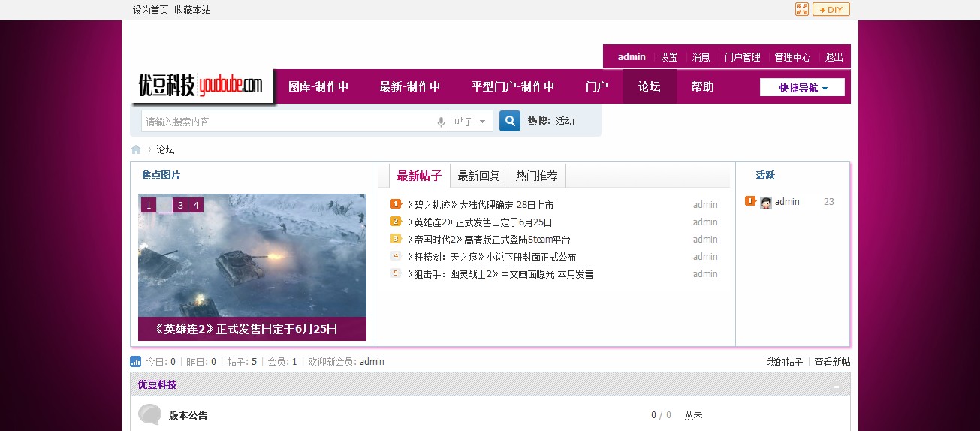980x431 pixels.
Task: Select slide 3 in focus image
Action: click(180, 205)
